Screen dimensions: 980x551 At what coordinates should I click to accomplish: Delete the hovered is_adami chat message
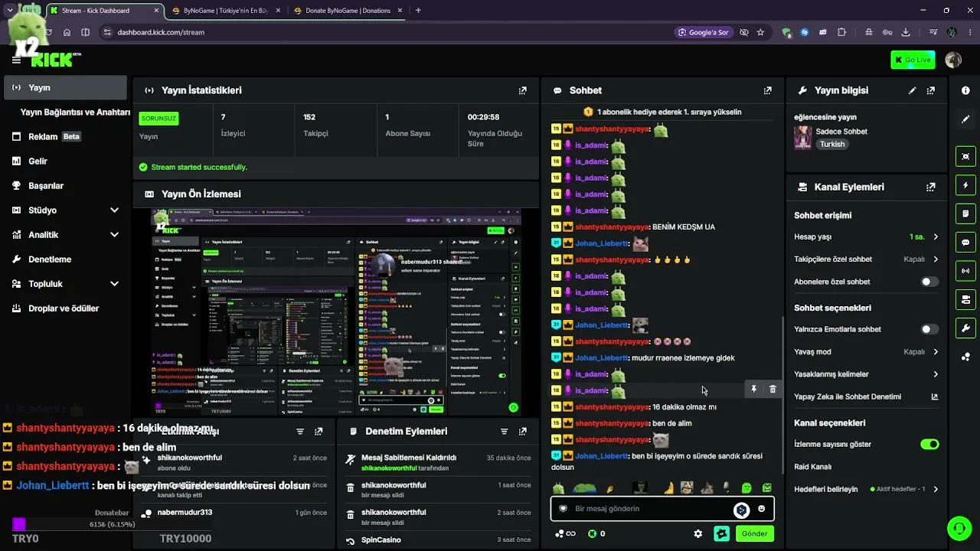click(x=773, y=390)
